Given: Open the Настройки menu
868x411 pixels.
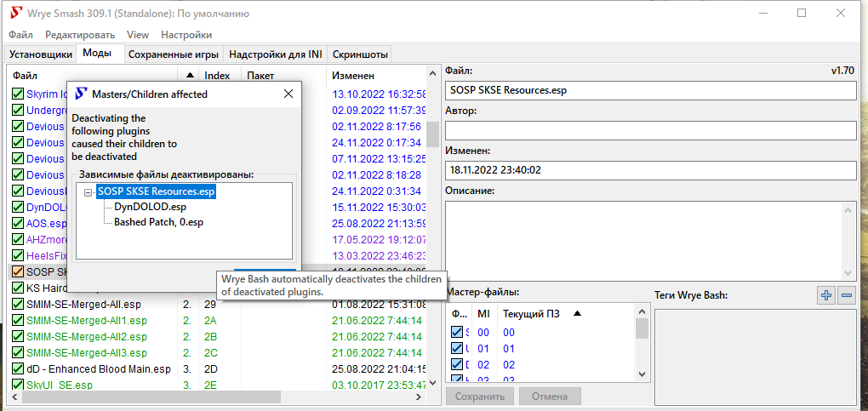Looking at the screenshot, I should coord(186,35).
